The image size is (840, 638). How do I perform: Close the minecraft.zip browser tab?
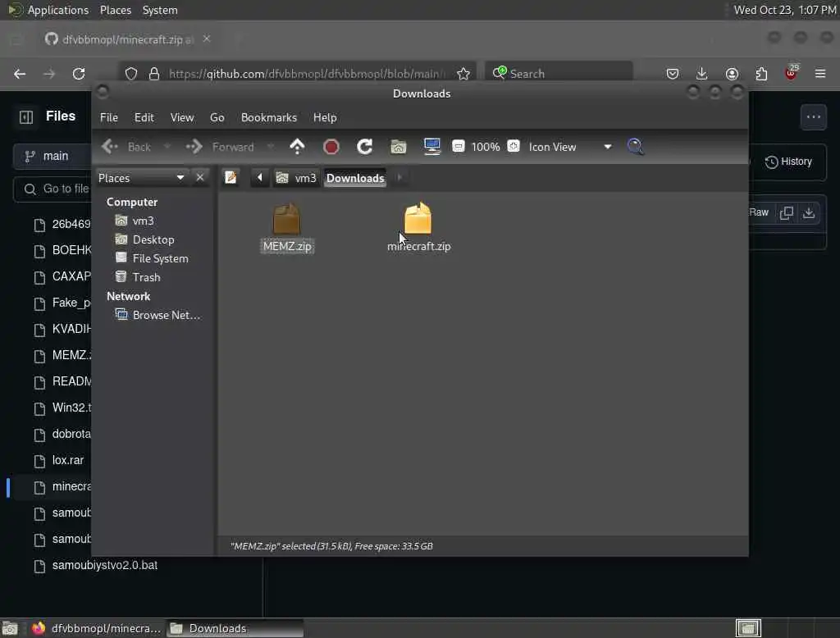[207, 39]
